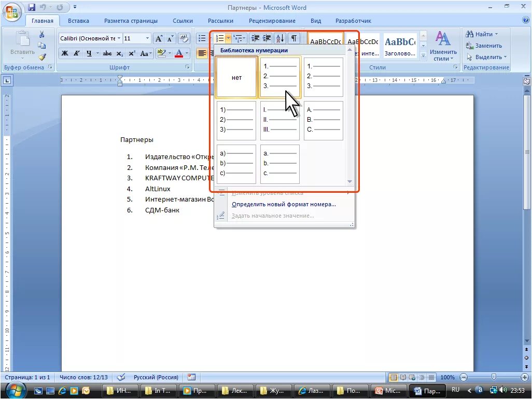Viewport: 532px width, 399px height.
Task: Click the macro recording icon in status bar
Action: 191,377
